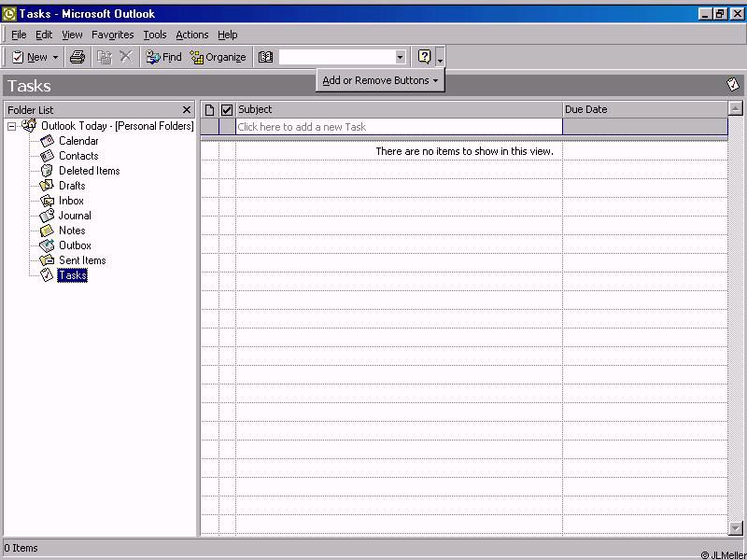The height and width of the screenshot is (560, 747).
Task: Open the Address Book icon
Action: point(265,57)
